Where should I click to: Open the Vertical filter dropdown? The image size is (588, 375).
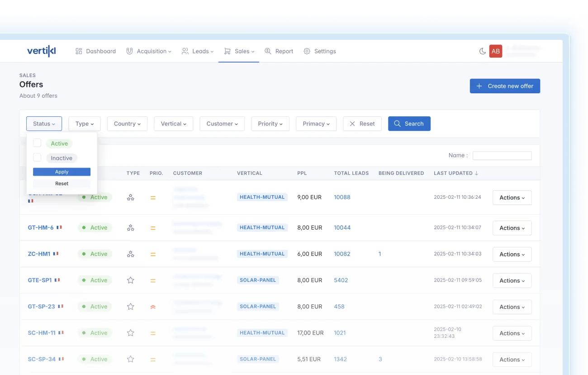point(173,123)
